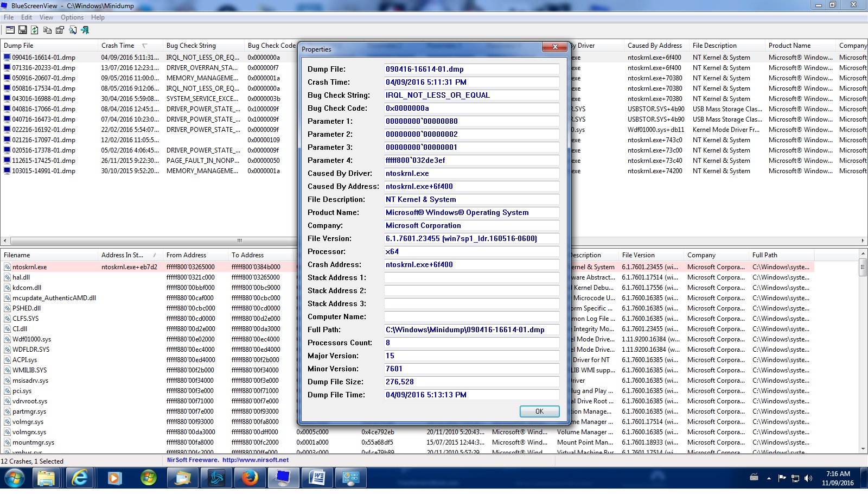Select the 071316-20233-01.dmp crash row
Image resolution: width=868 pixels, height=494 pixels.
[x=44, y=68]
